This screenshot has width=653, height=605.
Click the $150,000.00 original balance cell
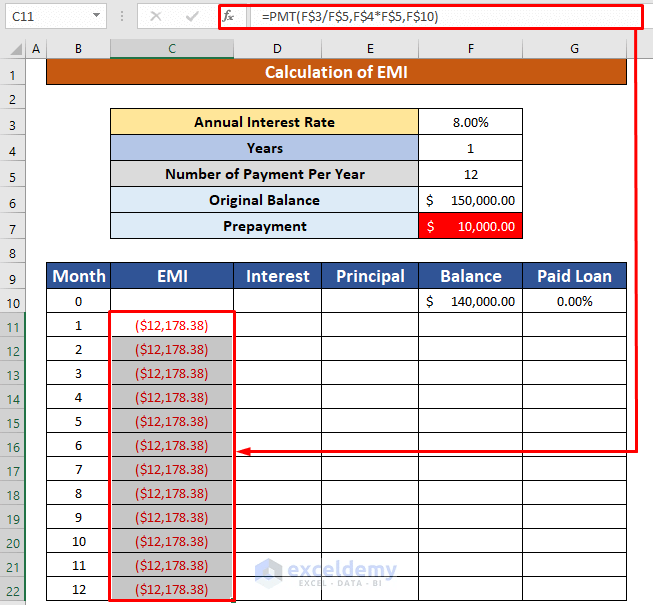click(x=471, y=200)
